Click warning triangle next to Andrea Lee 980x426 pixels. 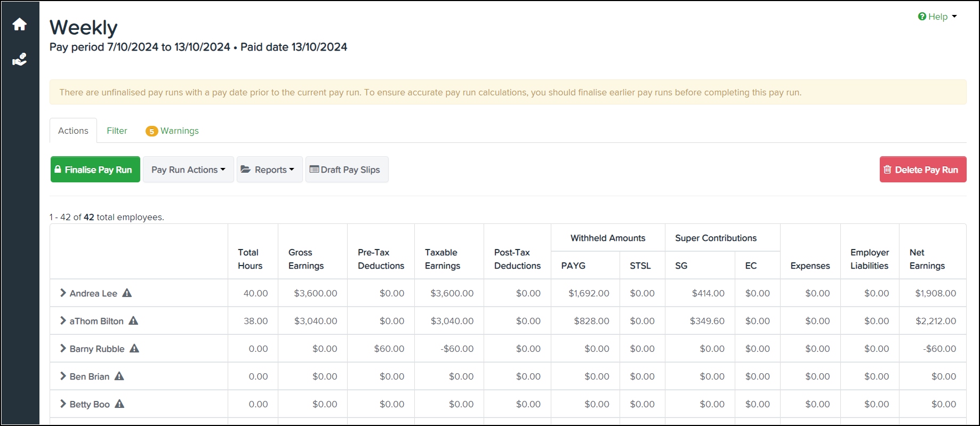tap(127, 293)
